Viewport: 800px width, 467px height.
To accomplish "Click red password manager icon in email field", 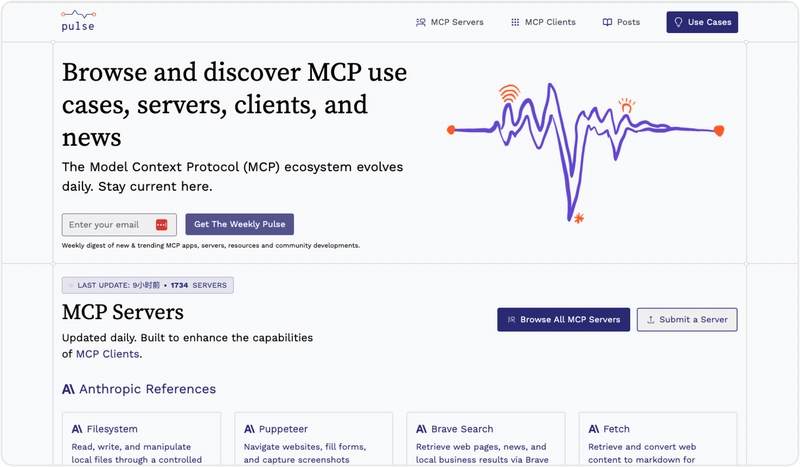I will pyautogui.click(x=161, y=225).
